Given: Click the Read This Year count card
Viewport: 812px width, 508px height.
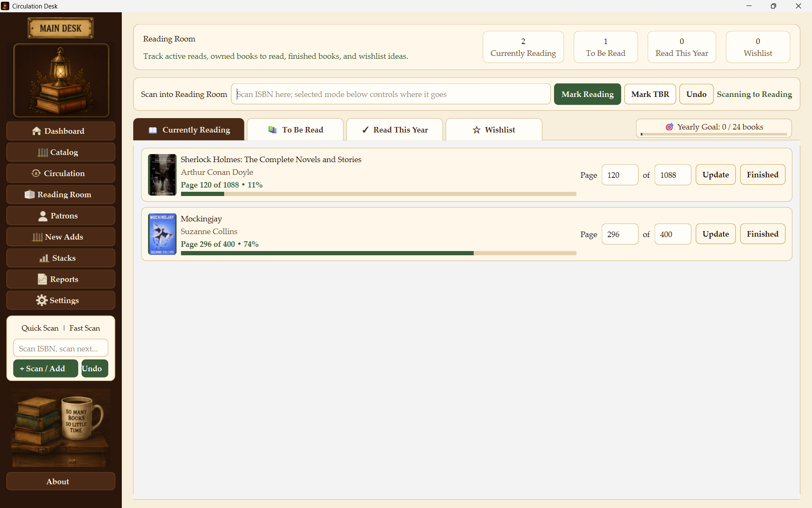Looking at the screenshot, I should [x=681, y=47].
